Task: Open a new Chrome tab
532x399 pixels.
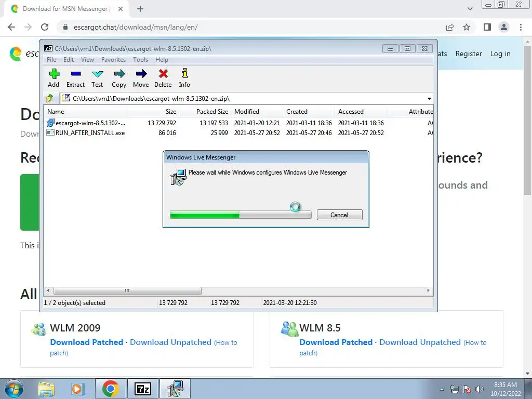Action: point(140,9)
